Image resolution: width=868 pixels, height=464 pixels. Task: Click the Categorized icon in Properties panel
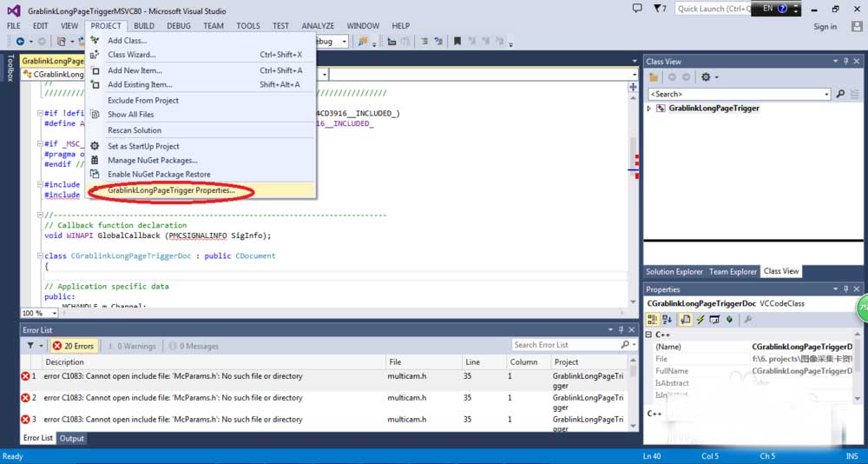click(653, 319)
